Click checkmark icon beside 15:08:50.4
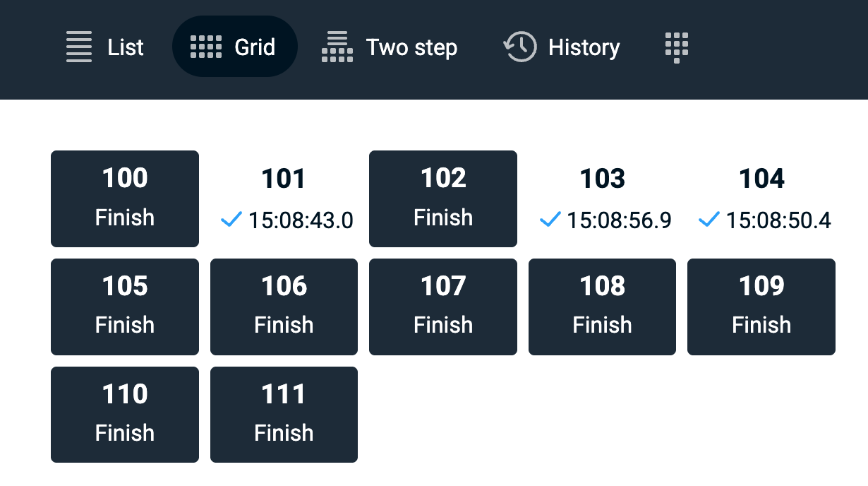 pyautogui.click(x=709, y=220)
